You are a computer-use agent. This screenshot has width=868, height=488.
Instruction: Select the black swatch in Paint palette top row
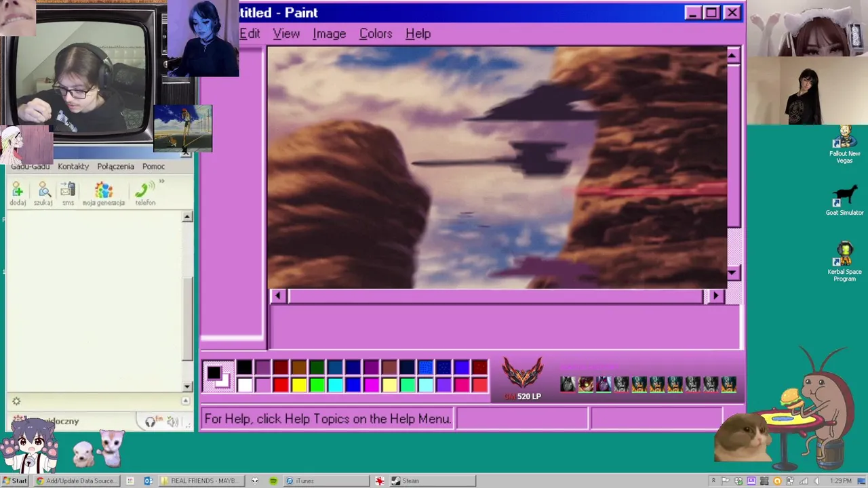pos(245,367)
